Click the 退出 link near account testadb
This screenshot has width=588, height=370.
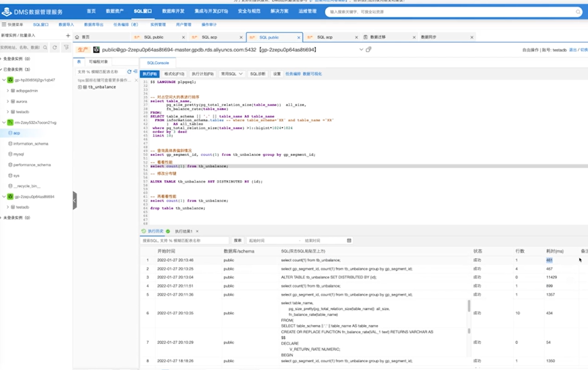(x=573, y=50)
